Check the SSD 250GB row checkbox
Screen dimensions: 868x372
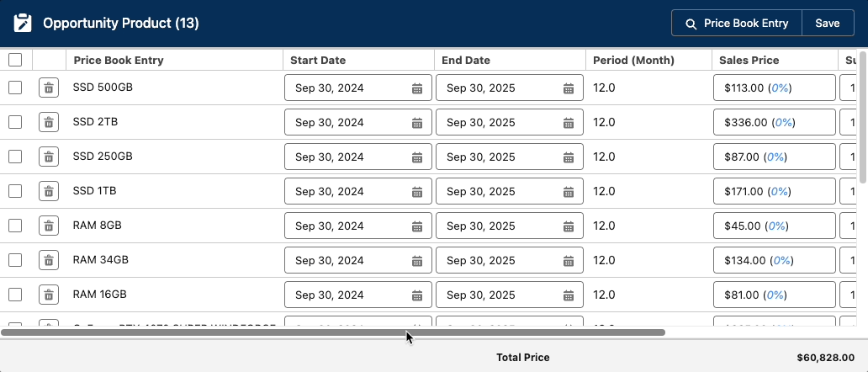15,157
